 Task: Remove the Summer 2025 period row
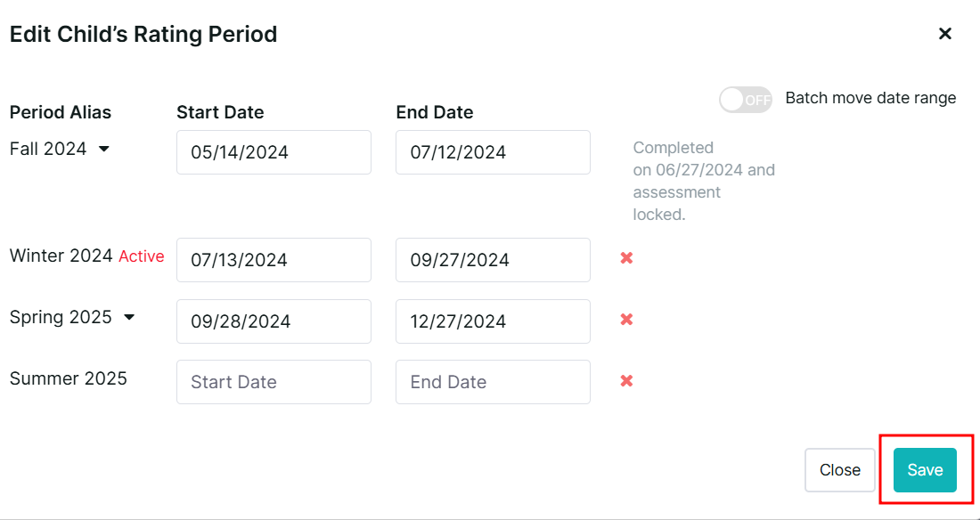click(x=626, y=380)
